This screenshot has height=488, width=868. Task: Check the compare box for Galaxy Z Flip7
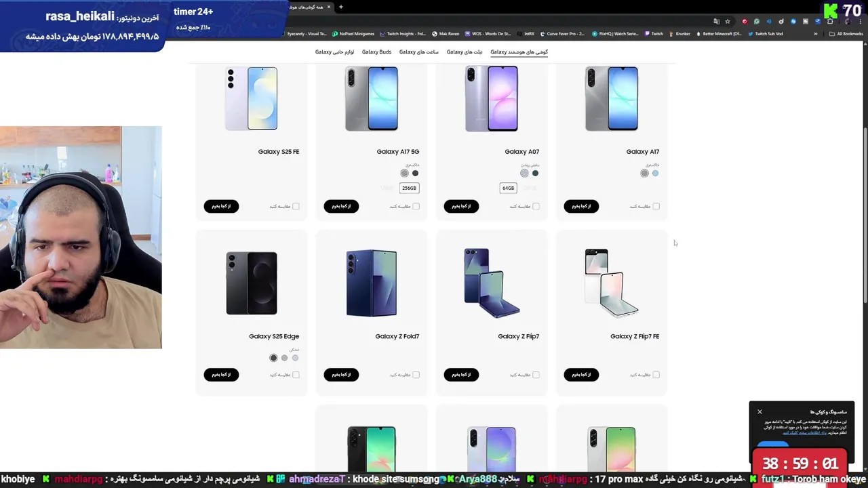pyautogui.click(x=536, y=375)
